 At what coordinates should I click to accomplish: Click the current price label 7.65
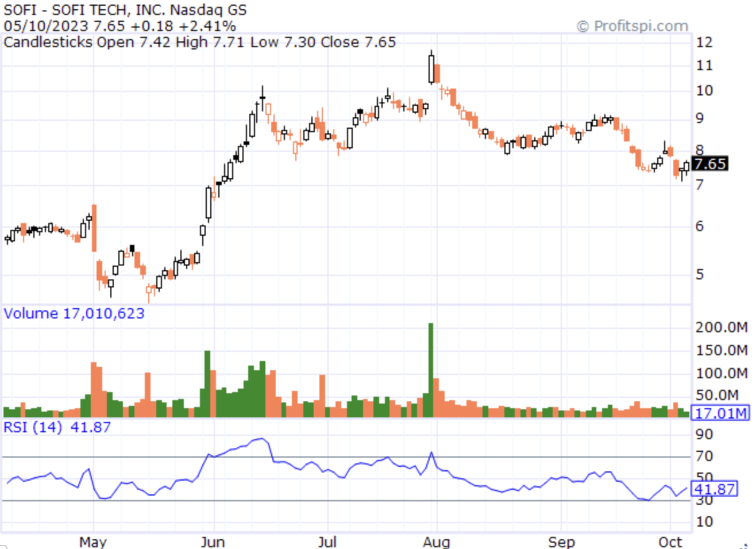[x=710, y=164]
